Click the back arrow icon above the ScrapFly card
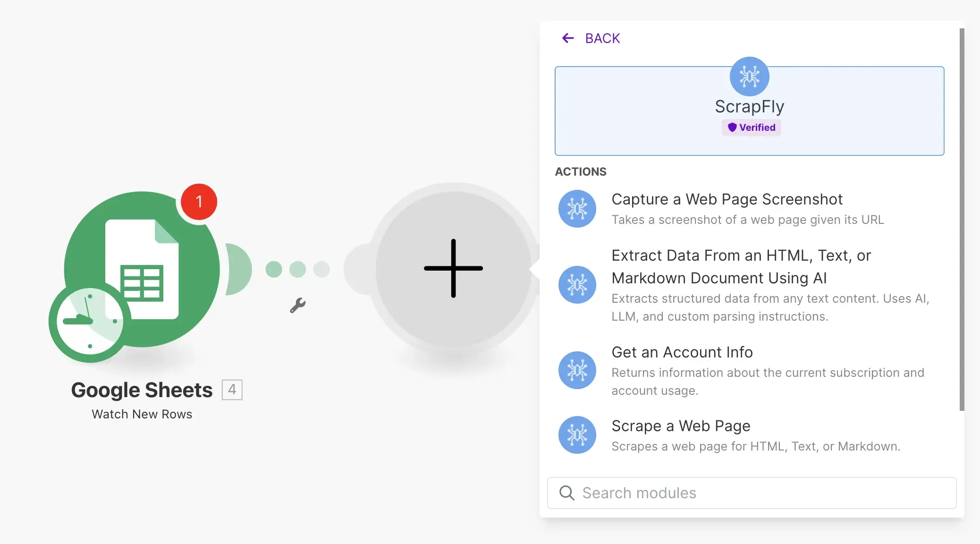Viewport: 980px width, 544px height. [567, 38]
